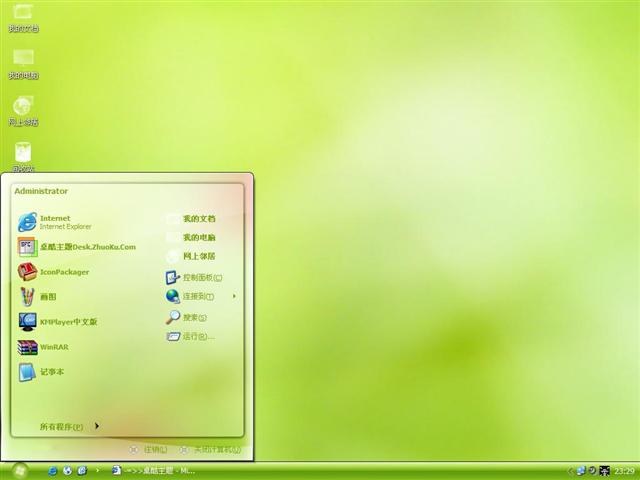Click the network icon in system tray
640x480 pixels.
tap(581, 471)
